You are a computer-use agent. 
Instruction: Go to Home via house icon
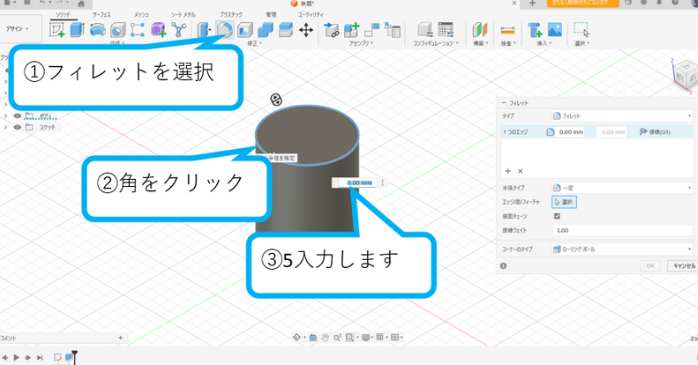(x=81, y=4)
